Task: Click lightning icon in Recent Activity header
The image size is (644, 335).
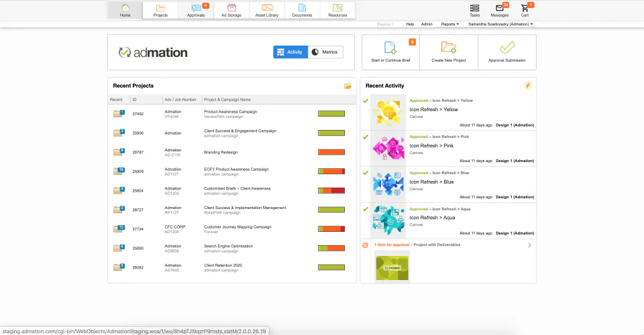Action: tap(528, 86)
